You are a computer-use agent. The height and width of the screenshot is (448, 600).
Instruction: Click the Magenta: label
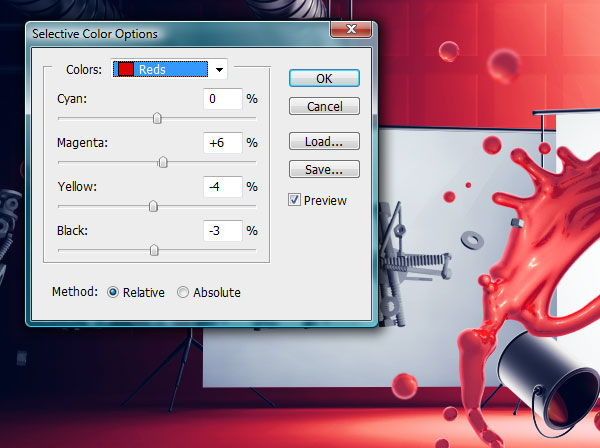point(82,143)
